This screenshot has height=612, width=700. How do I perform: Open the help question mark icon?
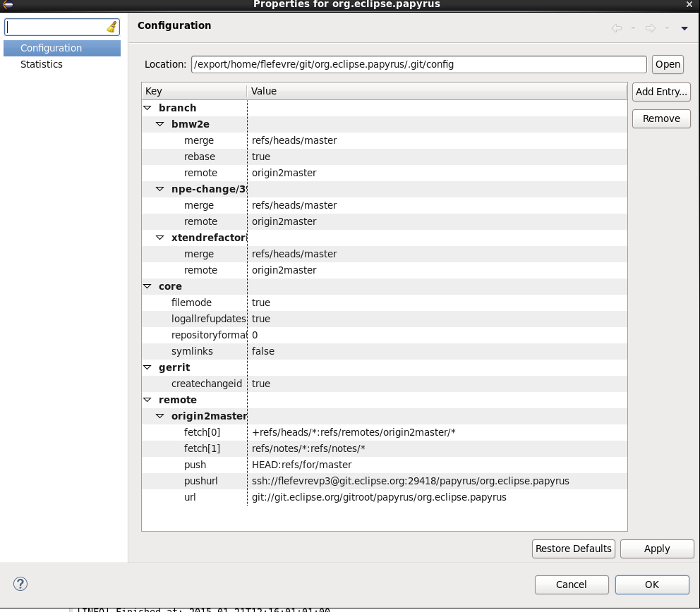point(20,584)
